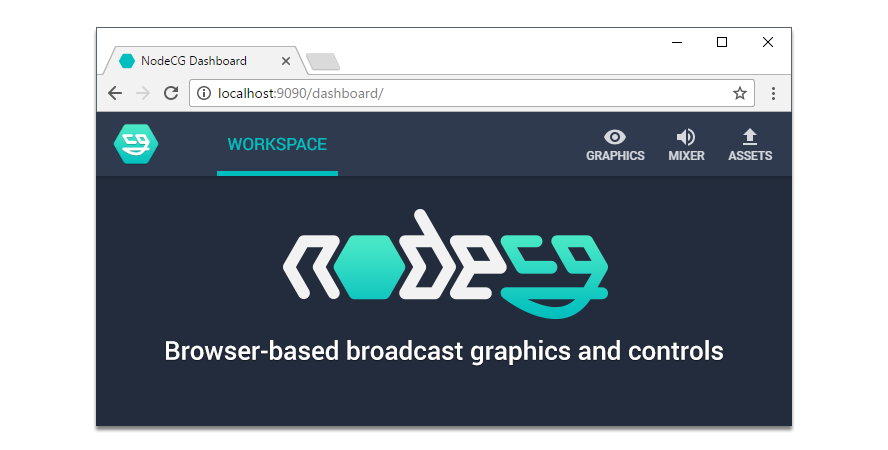Close the browser window
Image resolution: width=888 pixels, height=450 pixels.
coord(767,42)
